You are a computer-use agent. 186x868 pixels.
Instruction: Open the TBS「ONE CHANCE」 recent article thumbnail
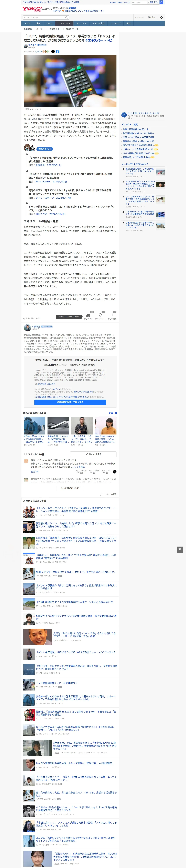(106, 426)
